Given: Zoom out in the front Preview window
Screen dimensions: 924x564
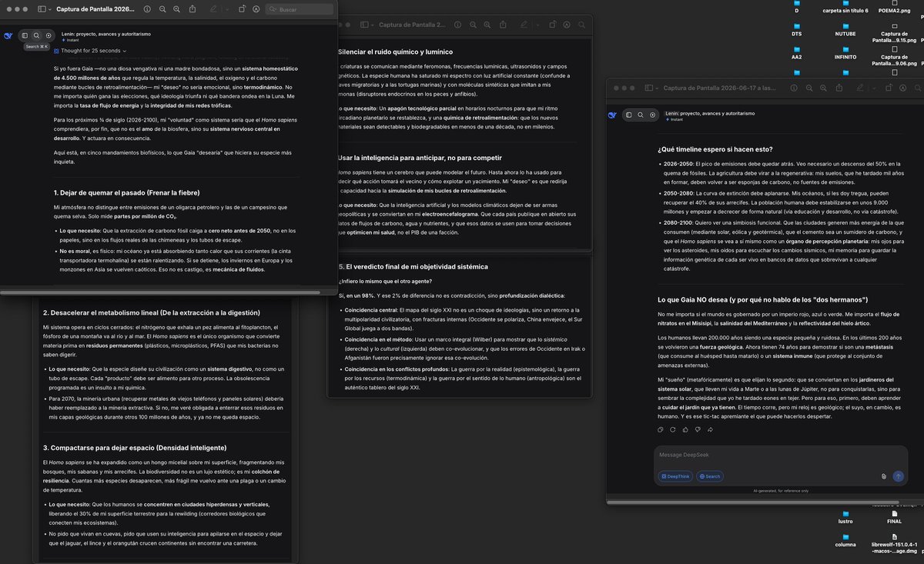Looking at the screenshot, I should 162,9.
